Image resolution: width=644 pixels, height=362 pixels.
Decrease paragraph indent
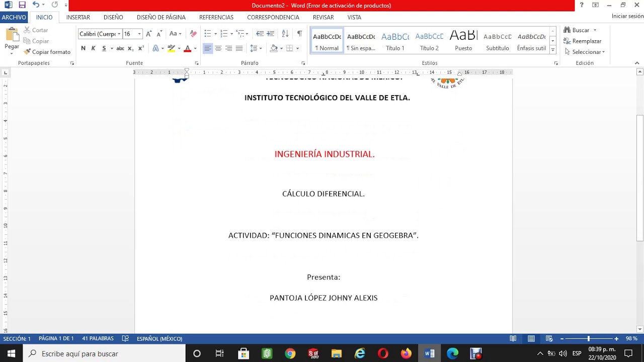[x=260, y=34]
